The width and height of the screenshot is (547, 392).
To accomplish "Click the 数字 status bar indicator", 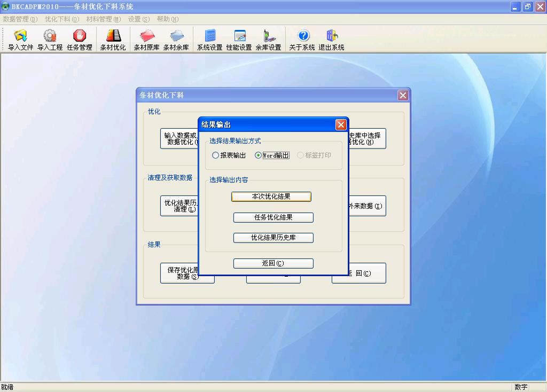I will click(521, 387).
